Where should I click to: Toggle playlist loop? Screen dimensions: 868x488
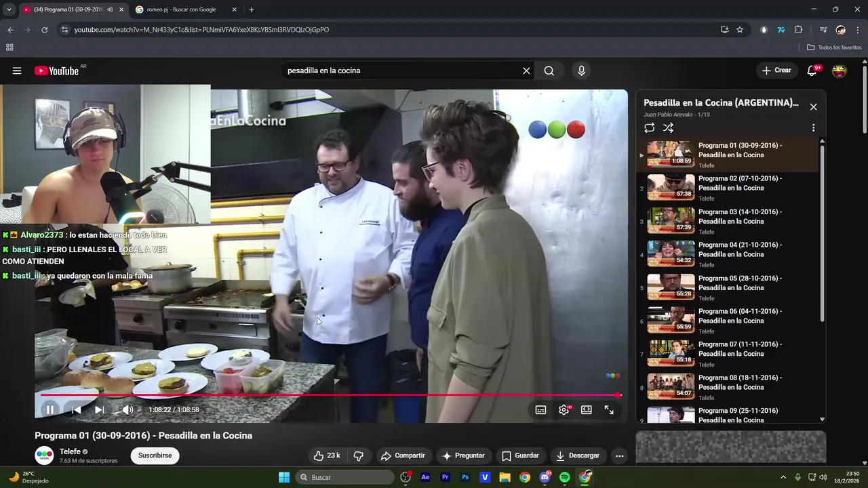(x=650, y=127)
